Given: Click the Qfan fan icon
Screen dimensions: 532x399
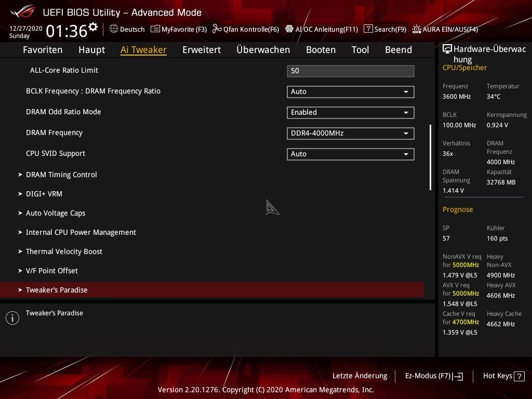Looking at the screenshot, I should tap(217, 29).
